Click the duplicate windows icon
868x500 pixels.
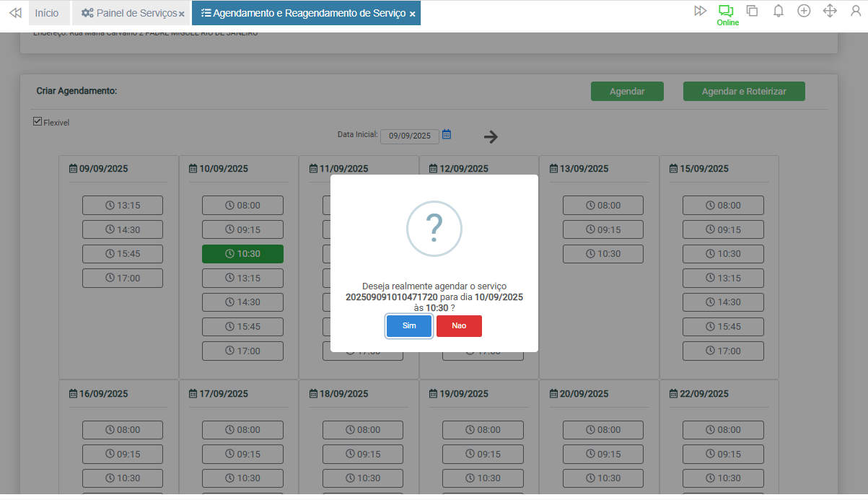click(752, 11)
